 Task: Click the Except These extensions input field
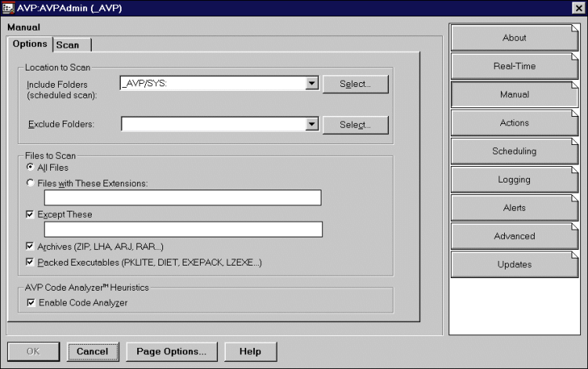[x=183, y=230]
